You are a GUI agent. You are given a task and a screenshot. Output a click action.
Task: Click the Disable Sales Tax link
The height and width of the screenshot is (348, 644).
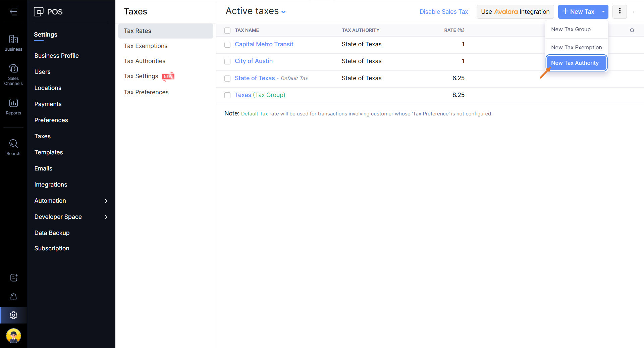[443, 12]
